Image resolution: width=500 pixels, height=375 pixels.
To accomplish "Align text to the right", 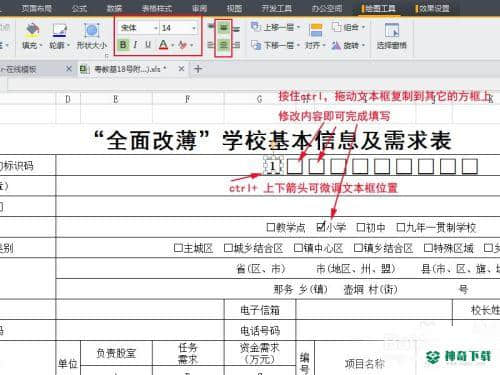I will point(236,45).
